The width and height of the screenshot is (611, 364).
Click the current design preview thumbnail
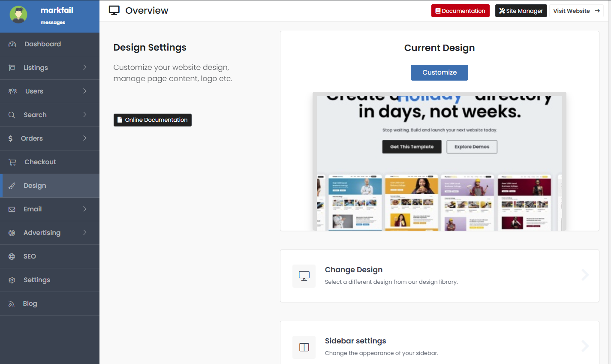click(439, 162)
